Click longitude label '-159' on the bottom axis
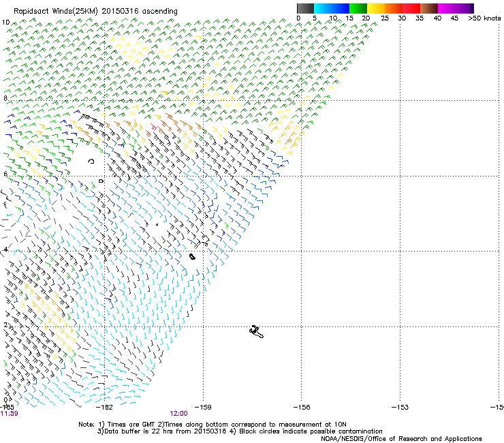 [x=203, y=408]
